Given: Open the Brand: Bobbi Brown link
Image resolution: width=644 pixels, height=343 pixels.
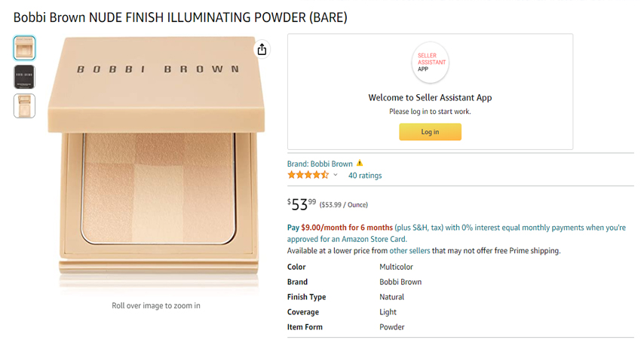Looking at the screenshot, I should [x=320, y=164].
